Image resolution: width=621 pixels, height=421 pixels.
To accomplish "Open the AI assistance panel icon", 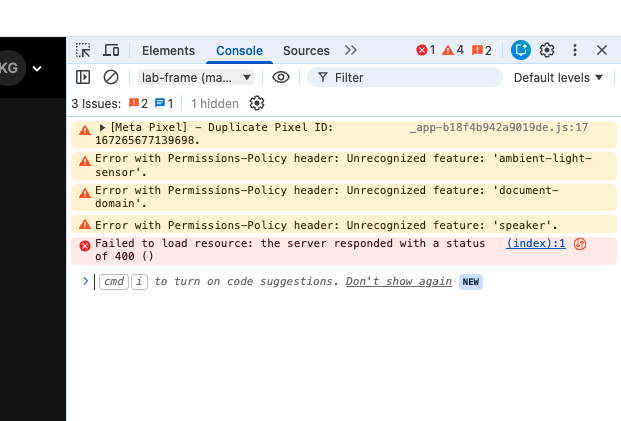I will pyautogui.click(x=520, y=50).
